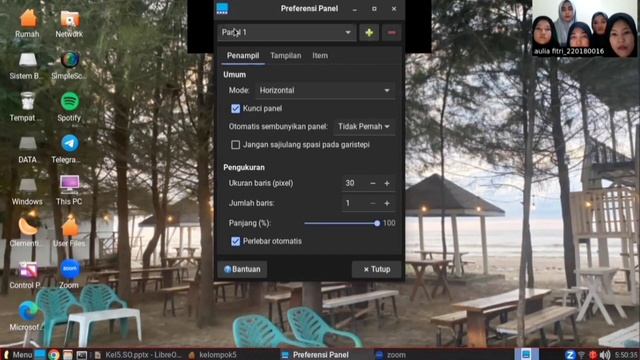640x360 pixels.
Task: Click the workspace switcher in taskbar
Action: pyautogui.click(x=526, y=354)
